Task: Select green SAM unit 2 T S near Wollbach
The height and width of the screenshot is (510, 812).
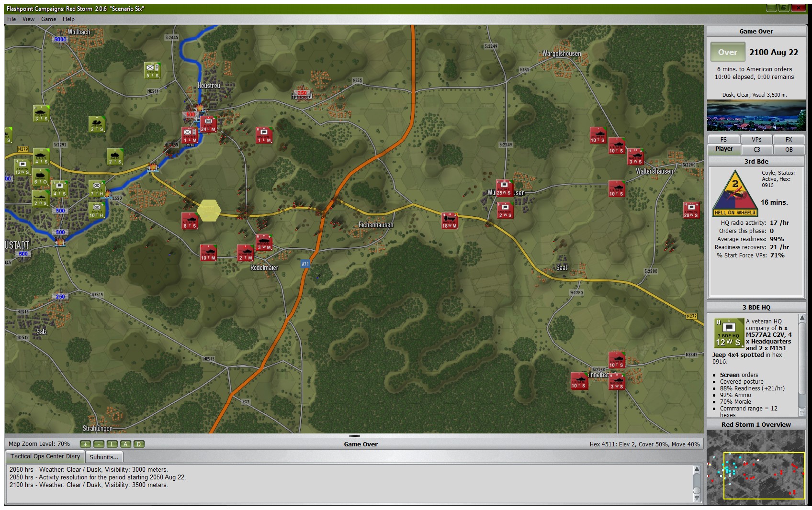Action: (97, 124)
